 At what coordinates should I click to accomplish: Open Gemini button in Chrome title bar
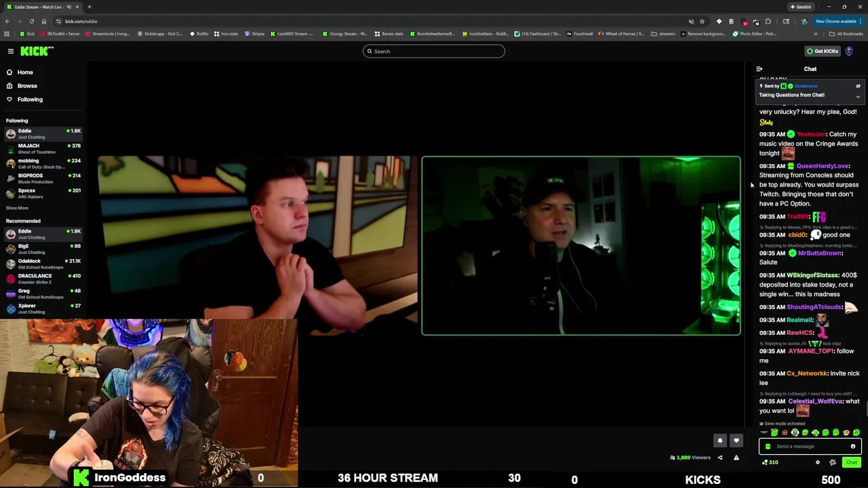click(x=801, y=7)
